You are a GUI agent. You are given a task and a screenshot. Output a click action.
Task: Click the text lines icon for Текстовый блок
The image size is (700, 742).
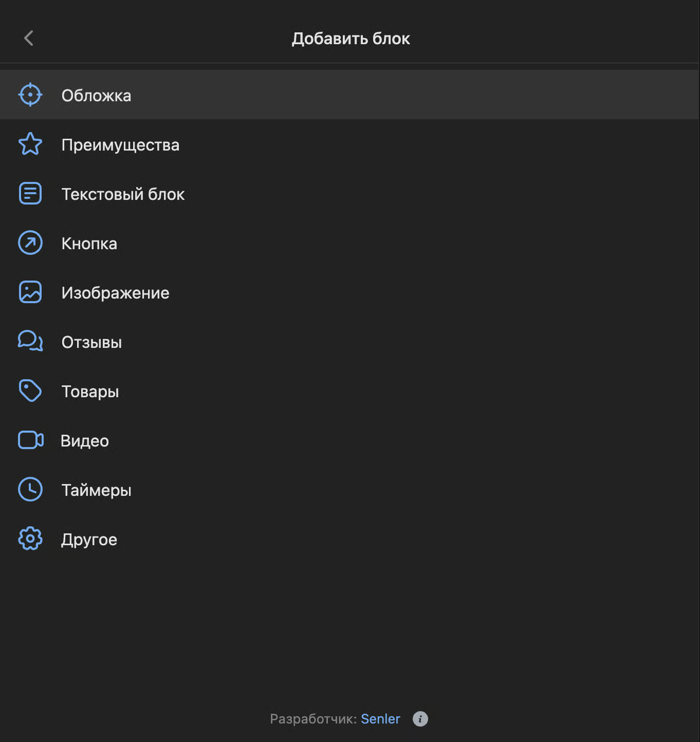click(30, 194)
